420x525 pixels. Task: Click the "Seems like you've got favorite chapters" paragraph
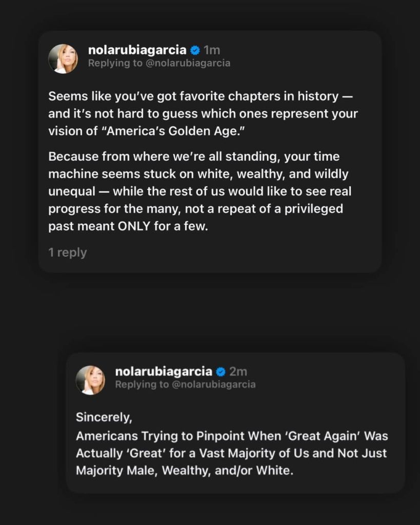pyautogui.click(x=203, y=113)
